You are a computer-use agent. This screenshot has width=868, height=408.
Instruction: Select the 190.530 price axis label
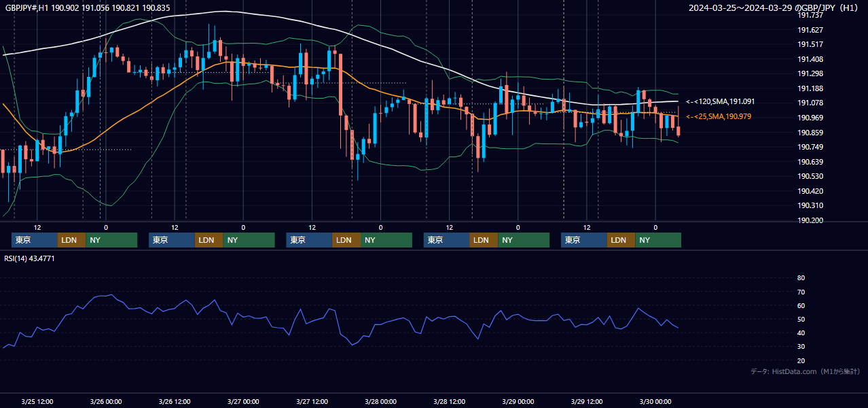(x=810, y=176)
